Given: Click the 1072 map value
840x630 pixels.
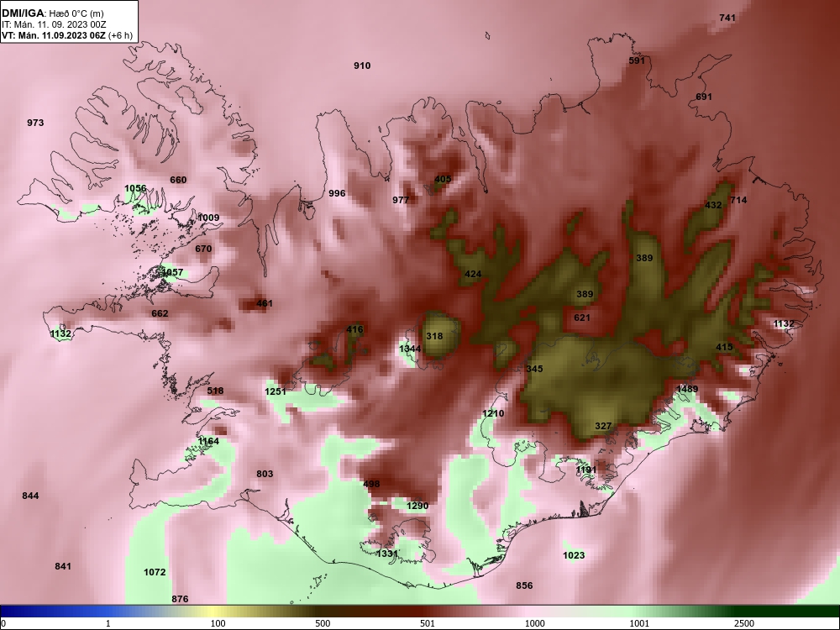Looking at the screenshot, I should coord(155,573).
